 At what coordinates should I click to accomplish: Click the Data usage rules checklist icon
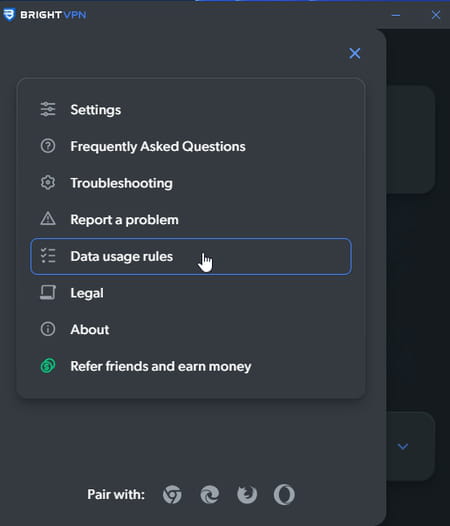48,256
